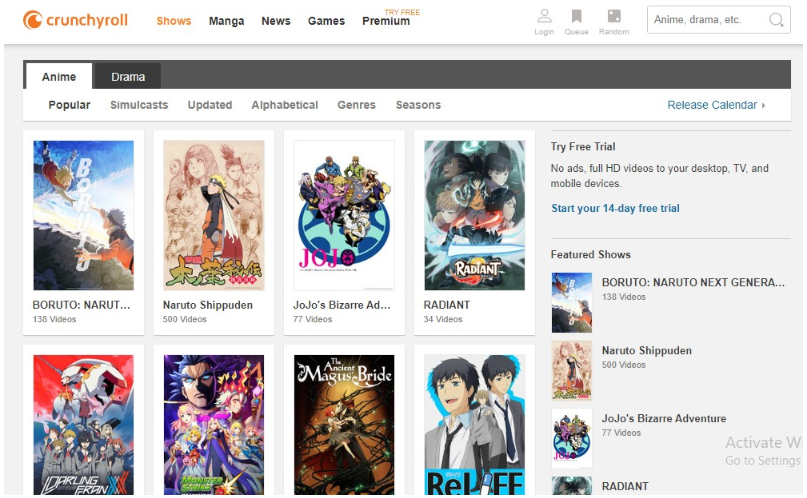Viewport: 807px width, 498px height.
Task: Open the RADIANT grid poster
Action: click(x=474, y=215)
